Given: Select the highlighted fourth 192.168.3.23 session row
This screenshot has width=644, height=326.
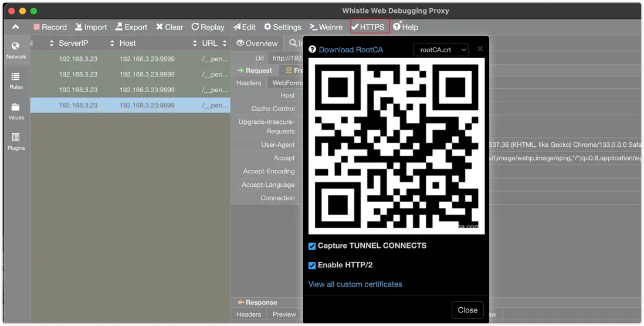Looking at the screenshot, I should [130, 105].
